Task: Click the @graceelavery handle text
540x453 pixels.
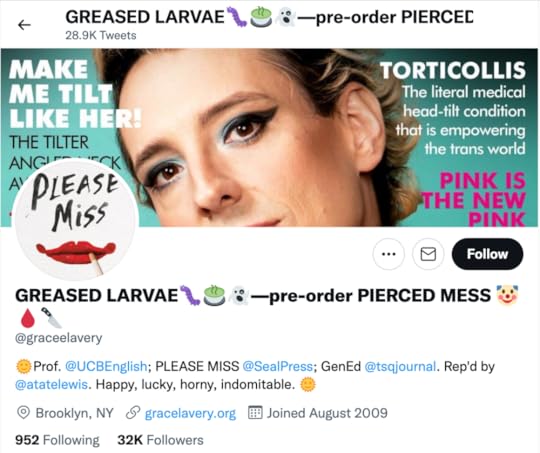Action: click(59, 338)
